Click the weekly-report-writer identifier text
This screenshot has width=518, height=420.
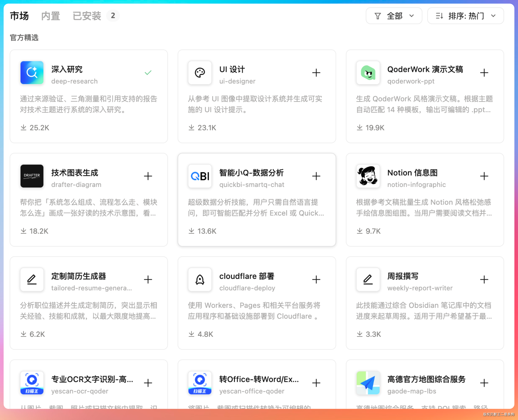click(420, 288)
